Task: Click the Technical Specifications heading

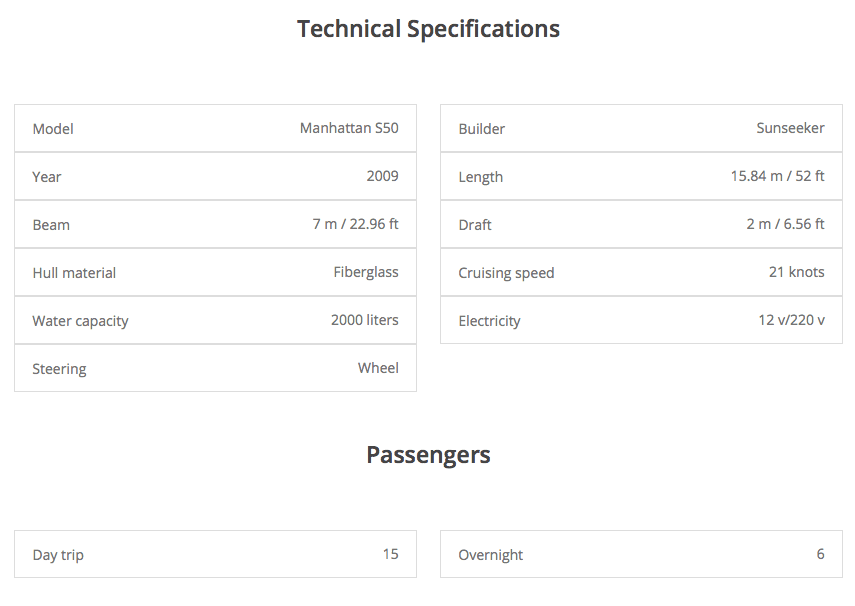Action: 428,29
